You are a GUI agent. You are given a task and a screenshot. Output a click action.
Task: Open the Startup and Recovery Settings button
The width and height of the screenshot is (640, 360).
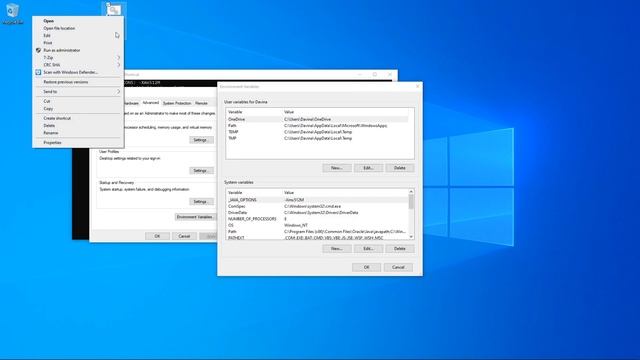pos(201,202)
